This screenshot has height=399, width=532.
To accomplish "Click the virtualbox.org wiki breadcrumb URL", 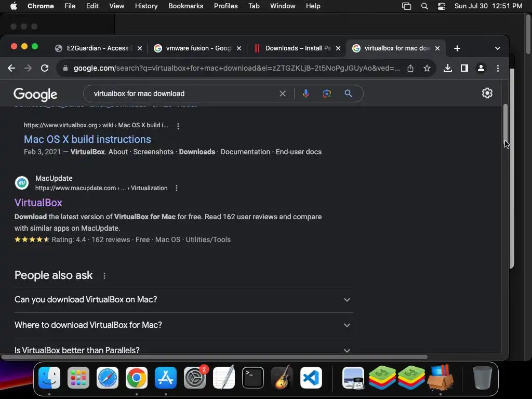I will 96,125.
